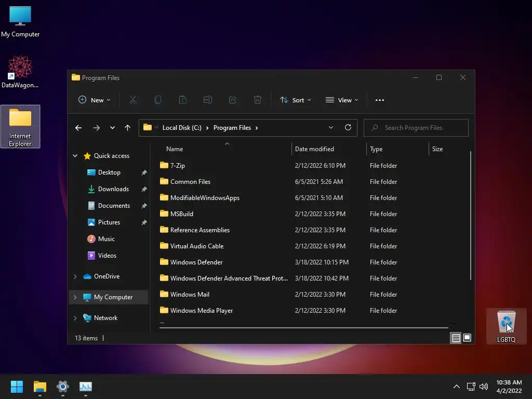This screenshot has width=532, height=399.
Task: Click the horizontal scrollbar below file list
Action: tap(303, 328)
